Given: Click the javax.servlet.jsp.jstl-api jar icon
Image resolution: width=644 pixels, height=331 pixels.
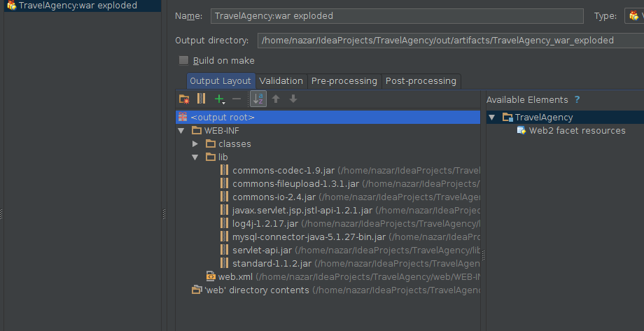Looking at the screenshot, I should point(224,210).
